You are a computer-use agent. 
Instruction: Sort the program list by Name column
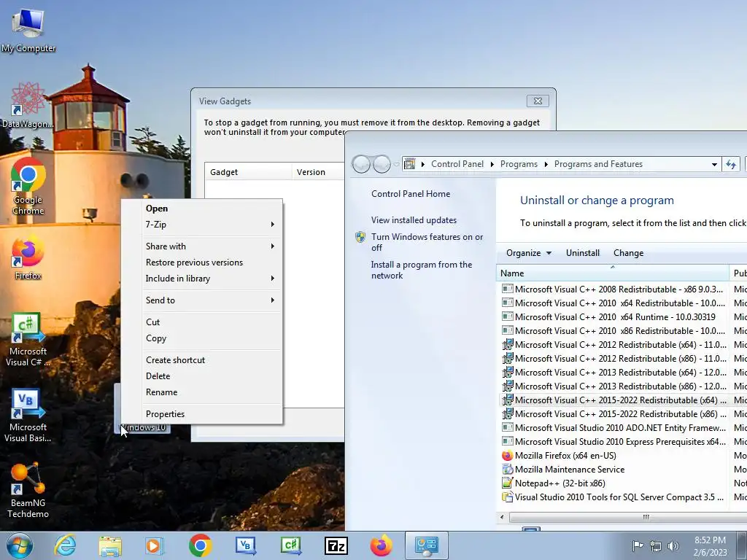(613, 273)
